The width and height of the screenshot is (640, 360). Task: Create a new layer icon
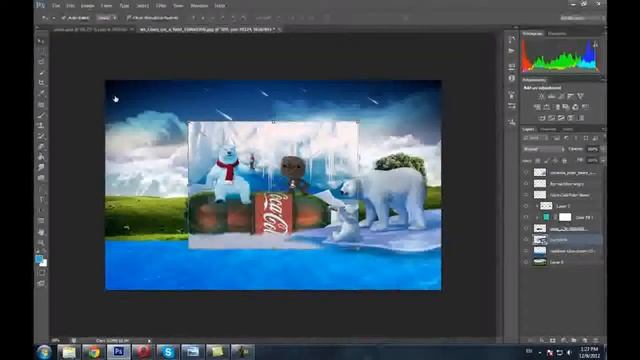click(584, 340)
